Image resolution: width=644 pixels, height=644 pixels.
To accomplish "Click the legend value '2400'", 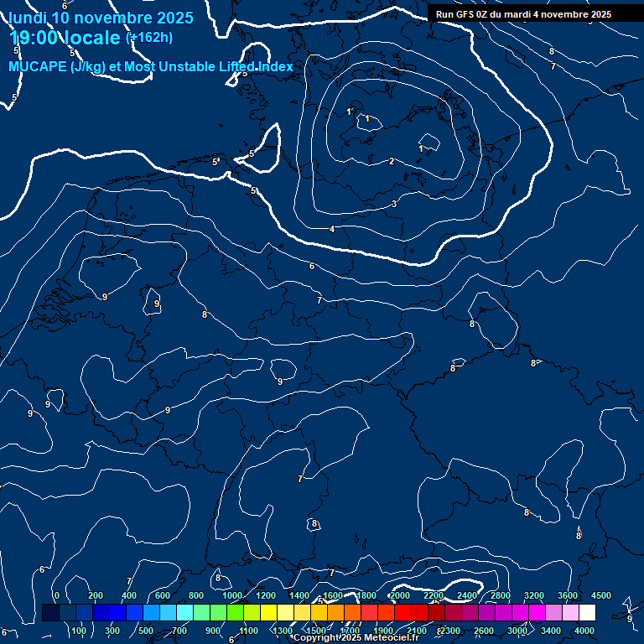I will pyautogui.click(x=467, y=595).
